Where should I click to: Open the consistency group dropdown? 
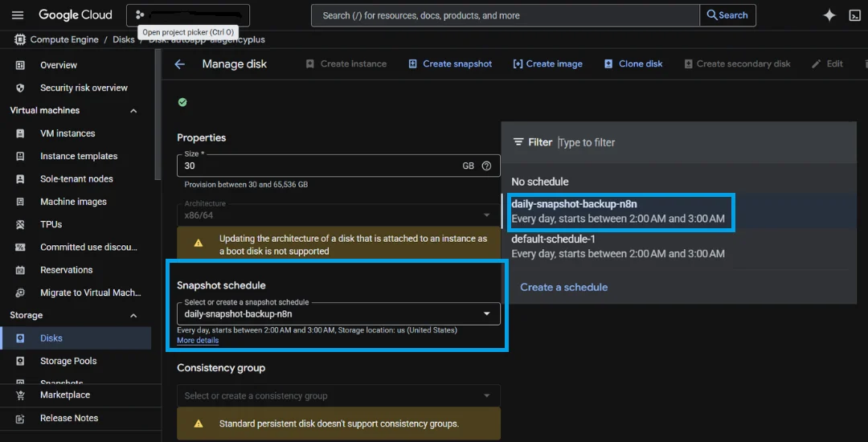point(338,395)
